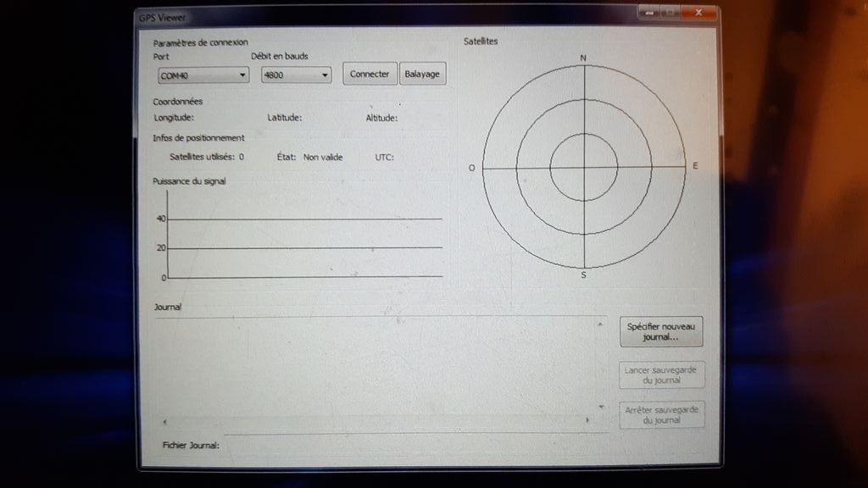The width and height of the screenshot is (868, 488).
Task: Click the 'Non valide' status text
Action: tap(323, 157)
